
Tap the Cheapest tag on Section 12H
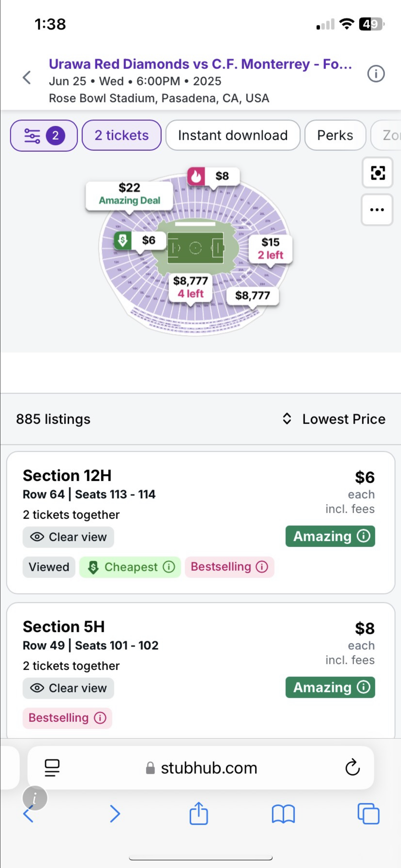(130, 567)
